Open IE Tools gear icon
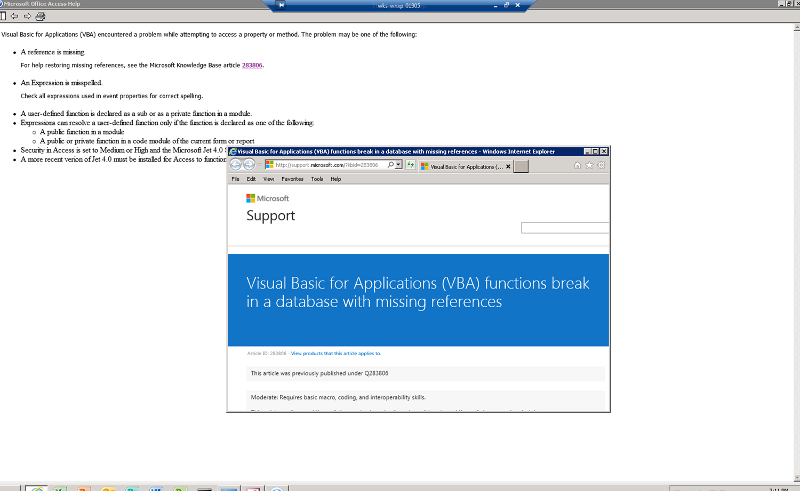The image size is (800, 491). point(601,165)
